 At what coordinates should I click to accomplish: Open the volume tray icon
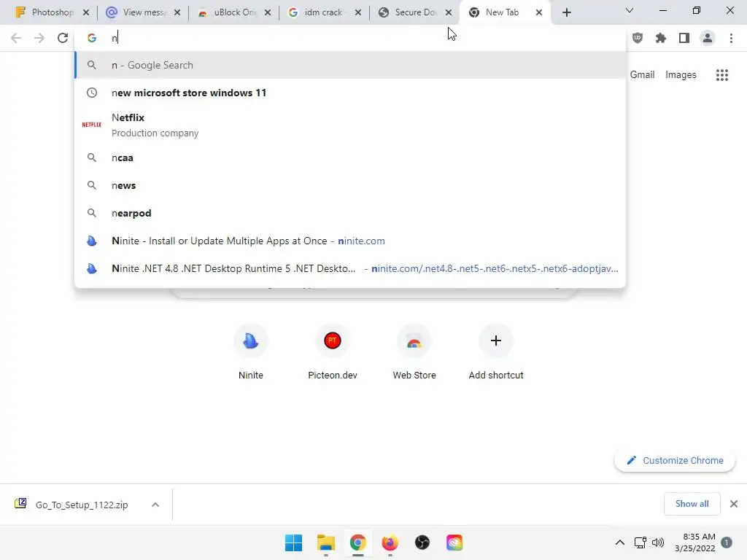[658, 542]
